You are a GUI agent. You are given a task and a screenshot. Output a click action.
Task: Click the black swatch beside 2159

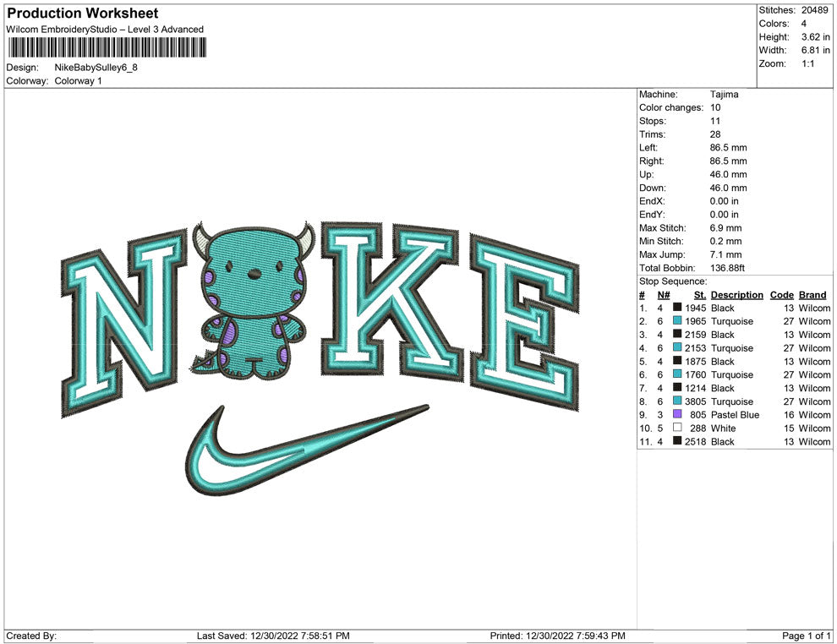click(x=677, y=334)
